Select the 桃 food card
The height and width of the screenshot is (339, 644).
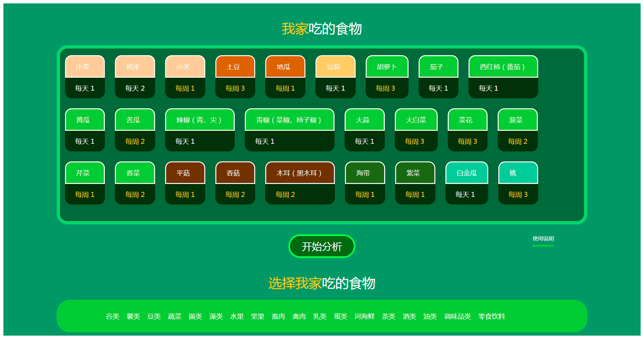pos(518,173)
